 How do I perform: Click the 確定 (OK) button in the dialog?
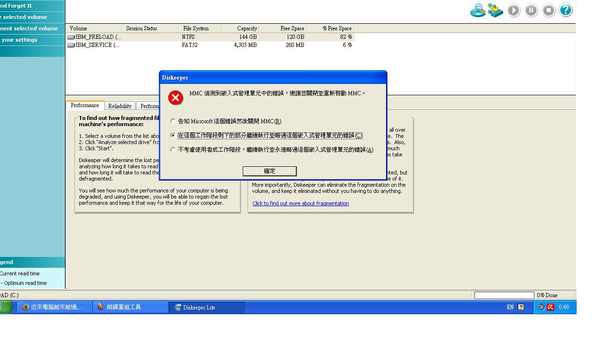click(270, 171)
